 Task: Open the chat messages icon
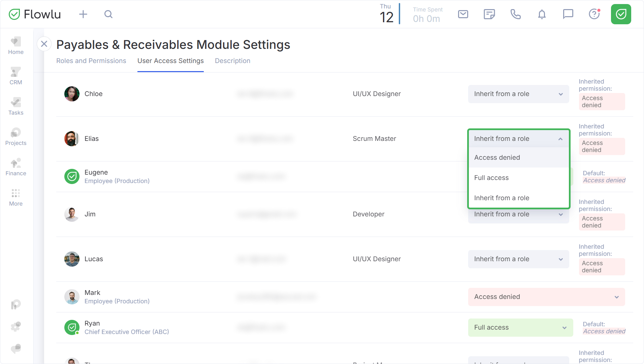tap(568, 14)
